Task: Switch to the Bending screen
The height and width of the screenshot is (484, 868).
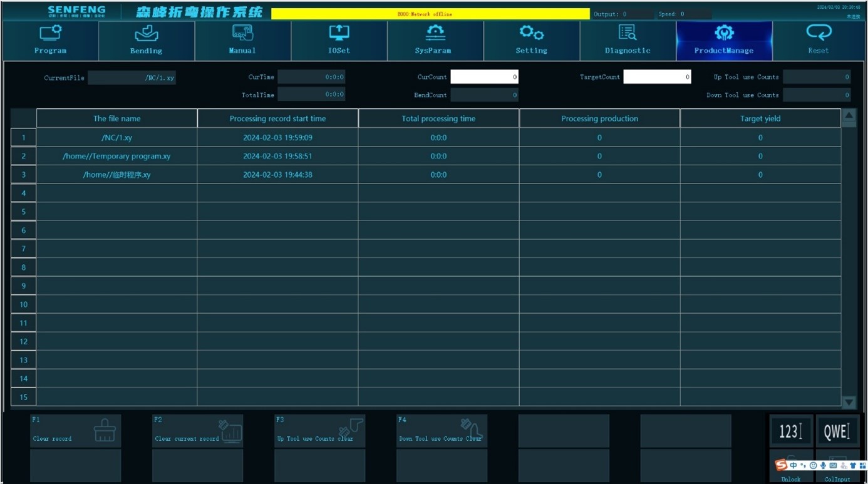Action: (x=146, y=40)
